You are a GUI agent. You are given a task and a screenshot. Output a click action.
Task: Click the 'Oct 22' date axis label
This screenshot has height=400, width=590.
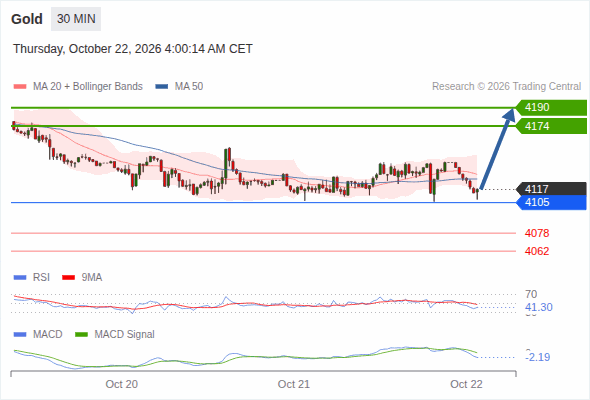466,384
